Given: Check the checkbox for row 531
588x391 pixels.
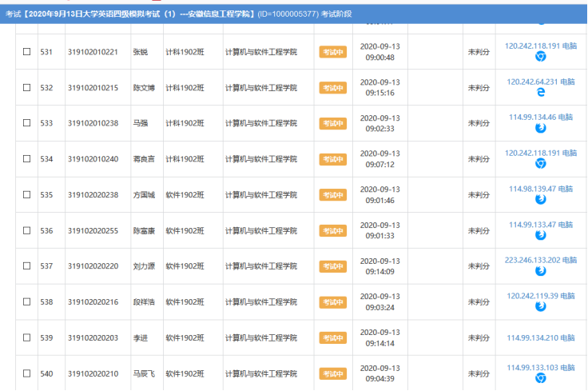Looking at the screenshot, I should pos(26,52).
